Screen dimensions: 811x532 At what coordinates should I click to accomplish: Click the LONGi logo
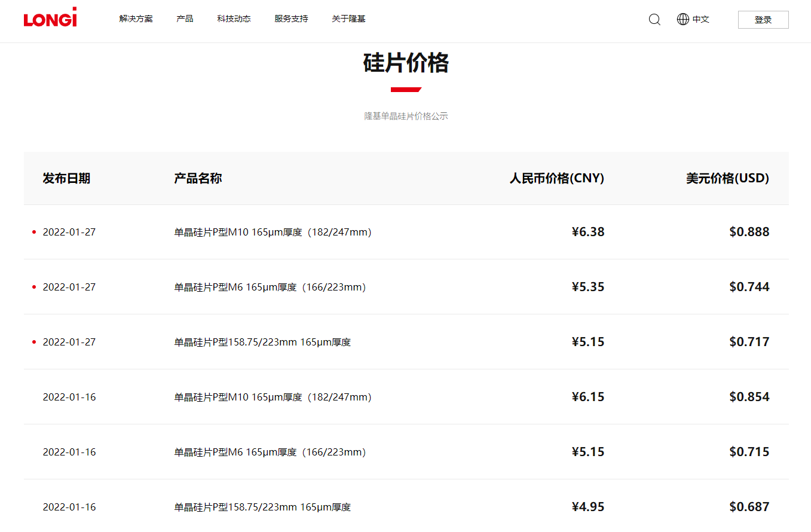(x=50, y=17)
